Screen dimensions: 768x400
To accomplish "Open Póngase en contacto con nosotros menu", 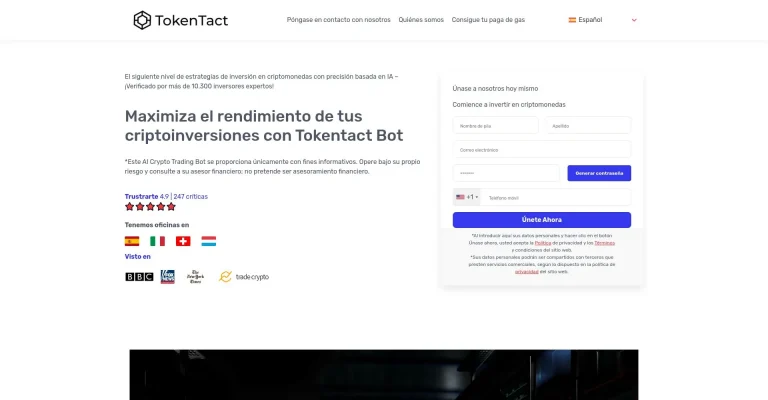I will (338, 20).
